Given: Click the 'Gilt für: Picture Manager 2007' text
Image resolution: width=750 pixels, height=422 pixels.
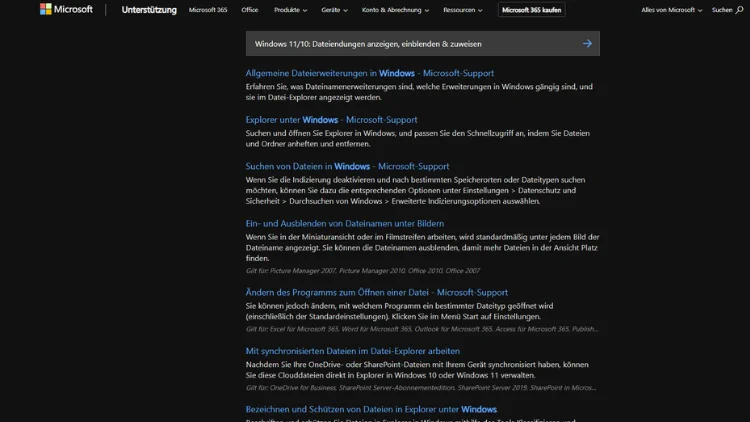Looking at the screenshot, I should pos(363,271).
